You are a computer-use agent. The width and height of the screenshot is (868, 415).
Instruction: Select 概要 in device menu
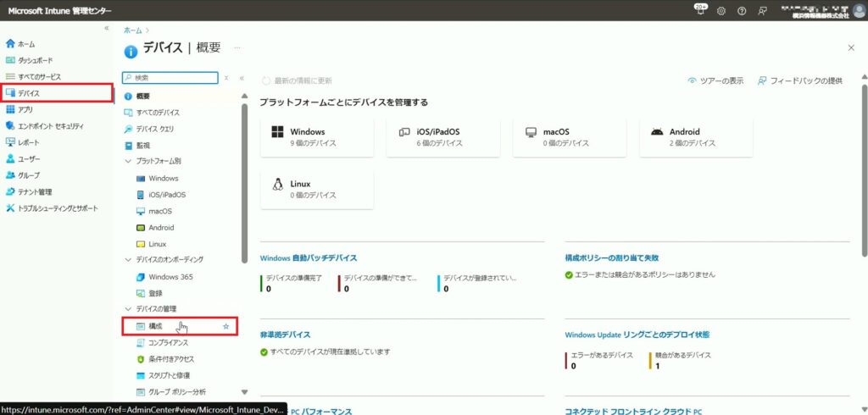coord(137,97)
